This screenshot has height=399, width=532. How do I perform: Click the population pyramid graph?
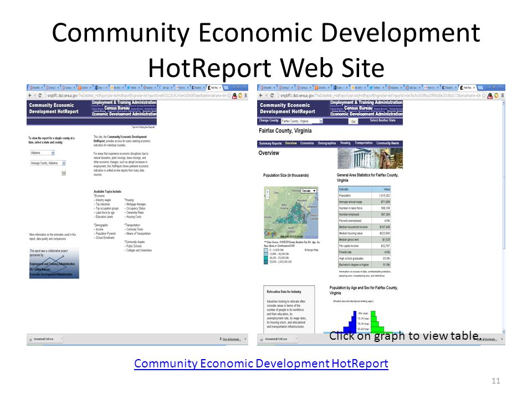coord(364,321)
